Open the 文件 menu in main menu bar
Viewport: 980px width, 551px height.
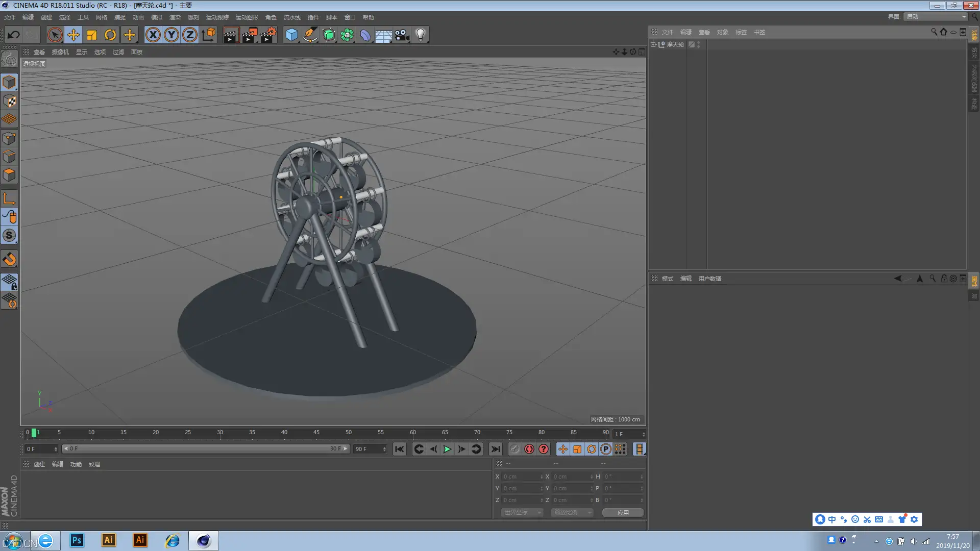[x=10, y=17]
